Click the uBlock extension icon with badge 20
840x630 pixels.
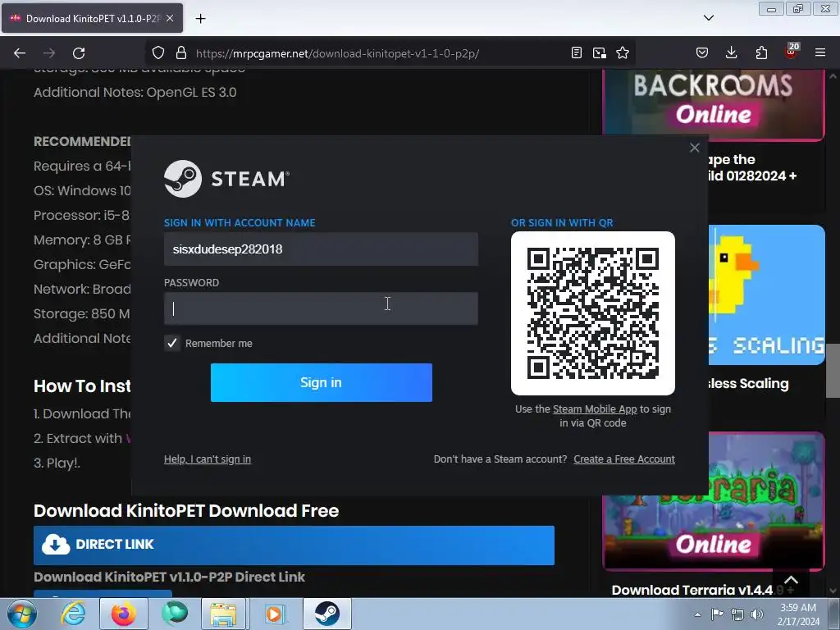click(x=791, y=52)
